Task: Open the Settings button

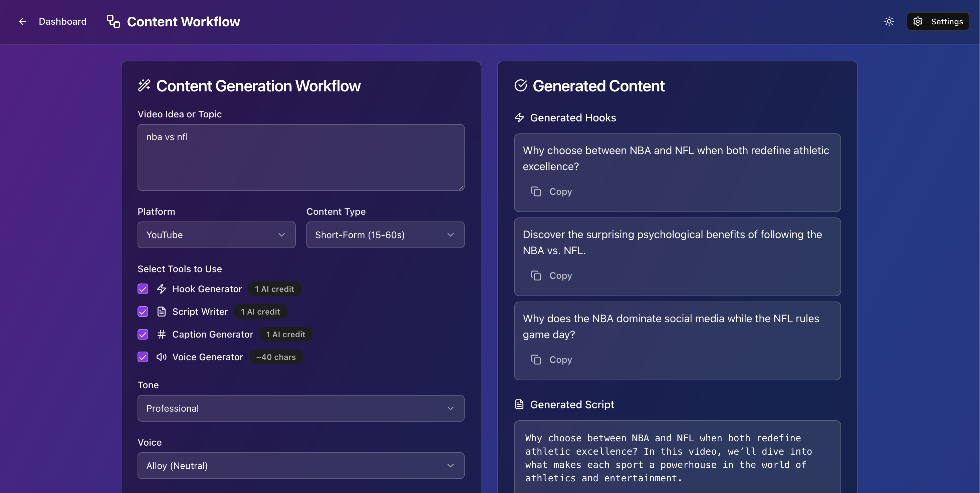Action: point(937,22)
